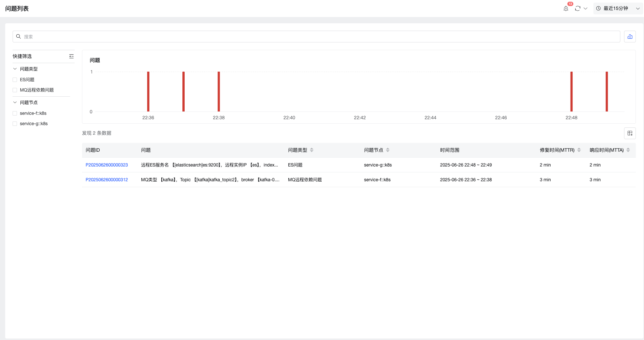Open issue P2025062600000312
Viewport: 644px width, 340px height.
(x=107, y=180)
